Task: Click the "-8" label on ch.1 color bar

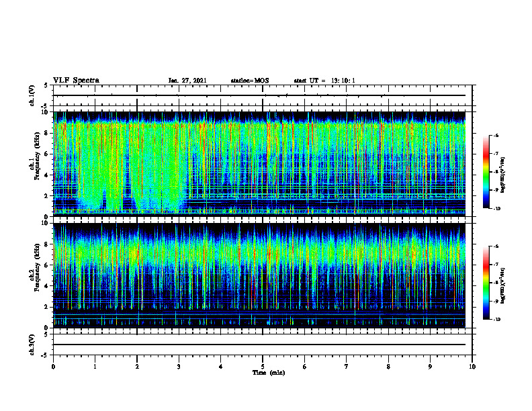Action: point(496,172)
